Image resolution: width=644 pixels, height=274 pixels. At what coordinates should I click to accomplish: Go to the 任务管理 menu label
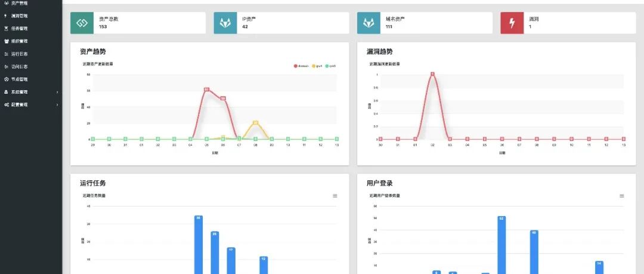point(19,29)
